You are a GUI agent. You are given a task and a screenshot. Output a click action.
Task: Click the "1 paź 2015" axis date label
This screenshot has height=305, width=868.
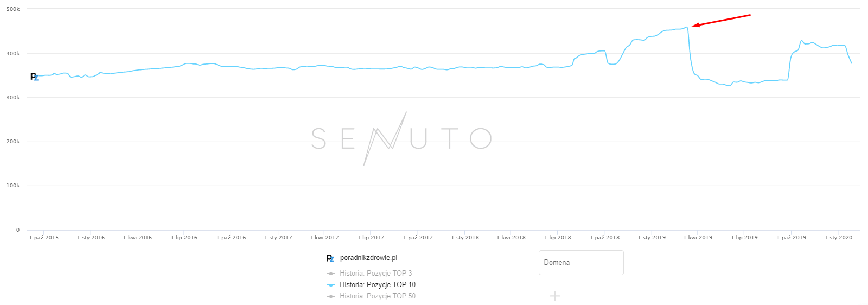click(44, 238)
